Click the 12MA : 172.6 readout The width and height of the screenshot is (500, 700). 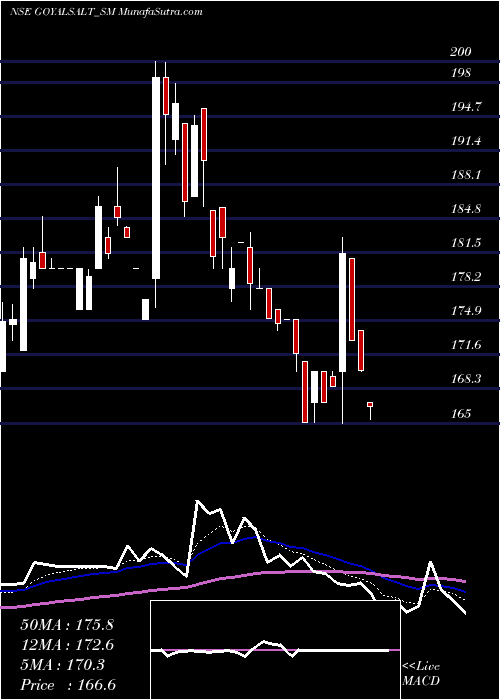[x=67, y=645]
